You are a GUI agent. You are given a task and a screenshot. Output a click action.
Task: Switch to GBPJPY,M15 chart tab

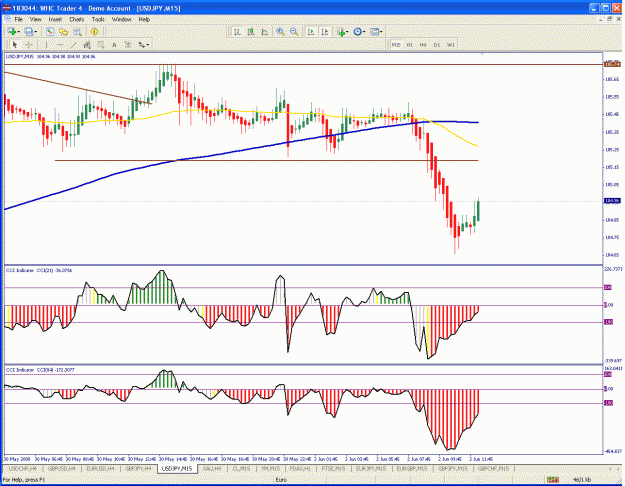[x=453, y=469]
